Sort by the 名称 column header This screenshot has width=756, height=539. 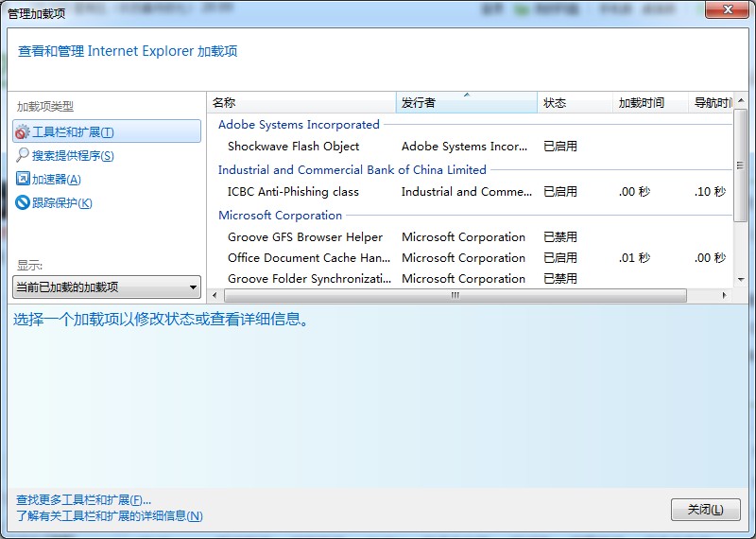coord(301,103)
